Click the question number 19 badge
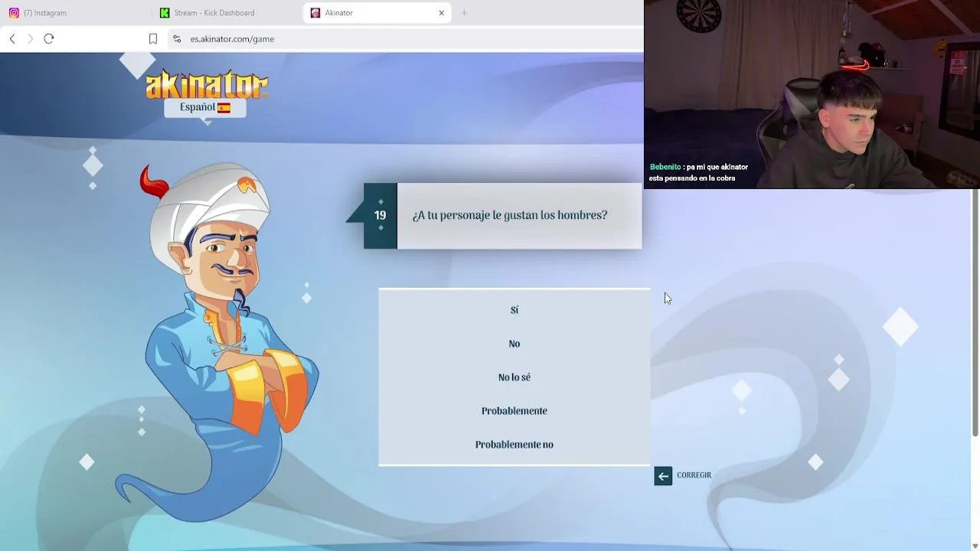Viewport: 980px width, 551px height. point(381,216)
